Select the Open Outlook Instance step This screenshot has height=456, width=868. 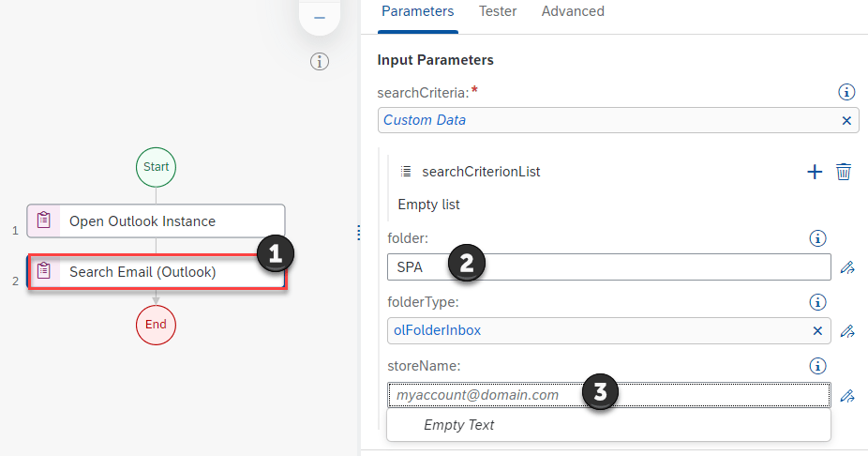(156, 221)
